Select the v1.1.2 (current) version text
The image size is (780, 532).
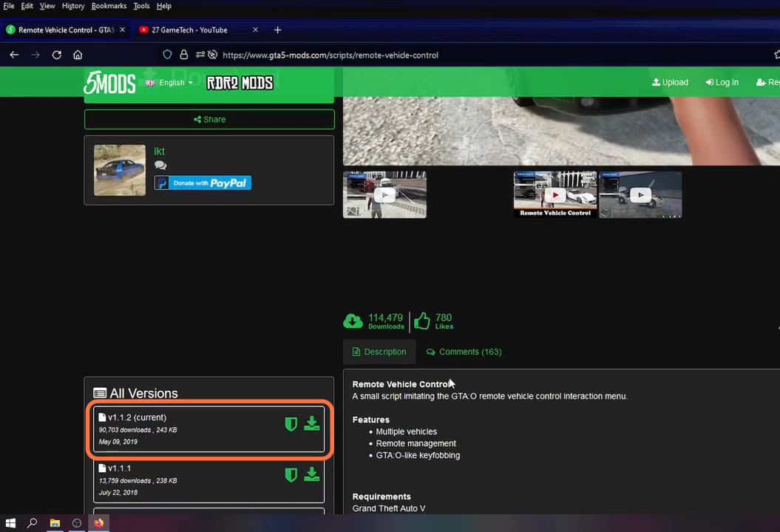138,417
